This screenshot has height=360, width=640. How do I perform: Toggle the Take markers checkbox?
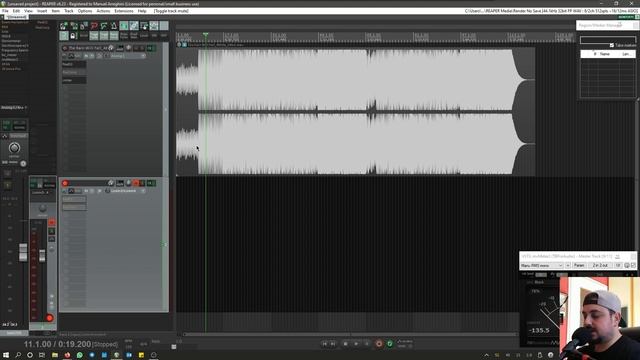[611, 45]
